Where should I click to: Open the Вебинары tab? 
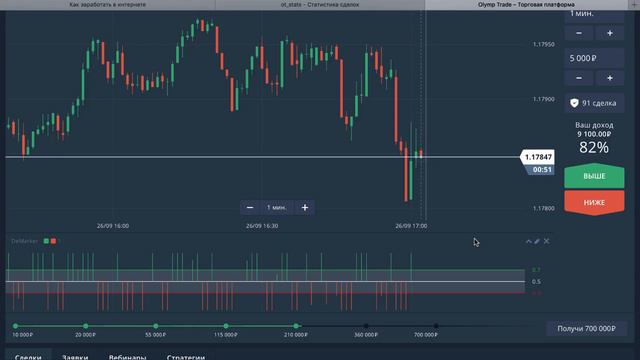[x=127, y=356]
